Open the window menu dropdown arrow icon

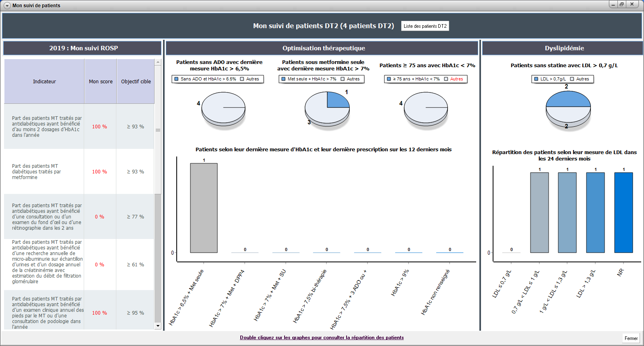click(x=7, y=6)
